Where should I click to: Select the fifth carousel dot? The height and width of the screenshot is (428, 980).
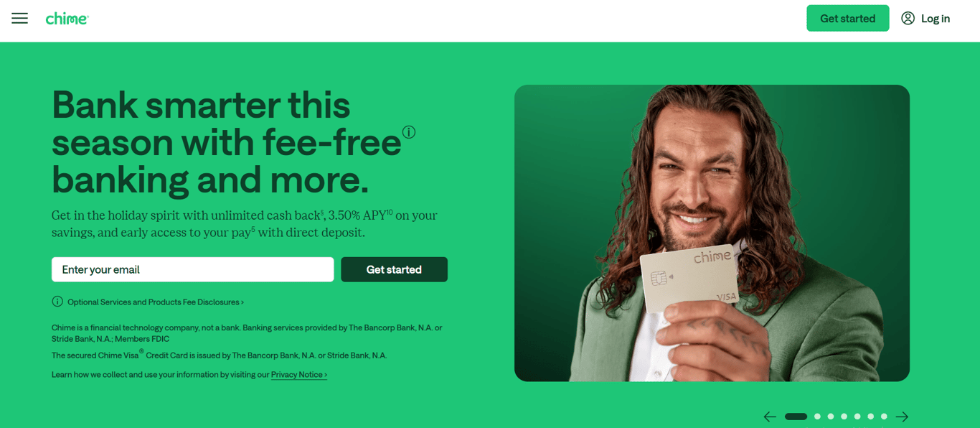click(857, 417)
